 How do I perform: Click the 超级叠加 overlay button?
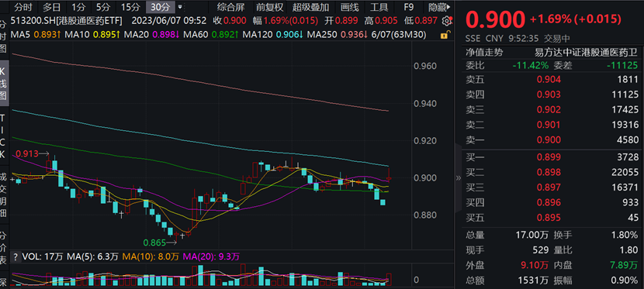click(x=310, y=7)
